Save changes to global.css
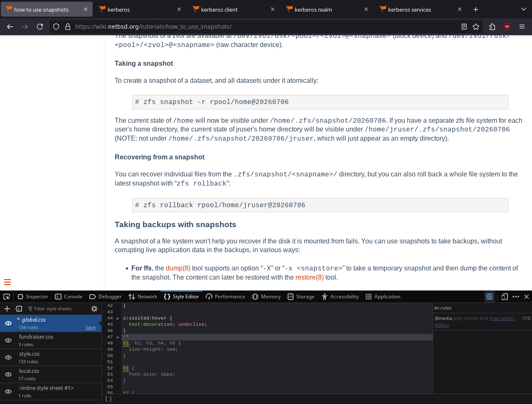This screenshot has width=532, height=404. click(91, 327)
